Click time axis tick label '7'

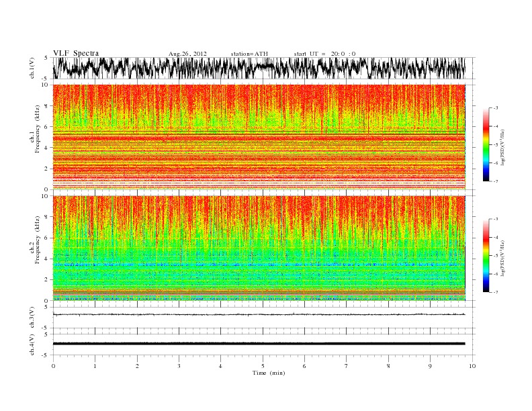tap(347, 366)
